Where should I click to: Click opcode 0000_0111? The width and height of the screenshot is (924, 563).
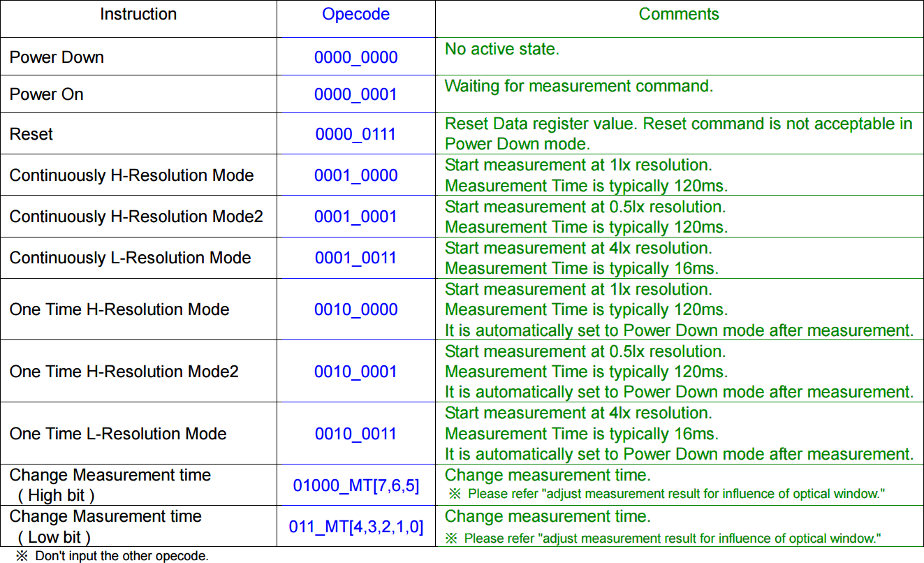coord(355,134)
